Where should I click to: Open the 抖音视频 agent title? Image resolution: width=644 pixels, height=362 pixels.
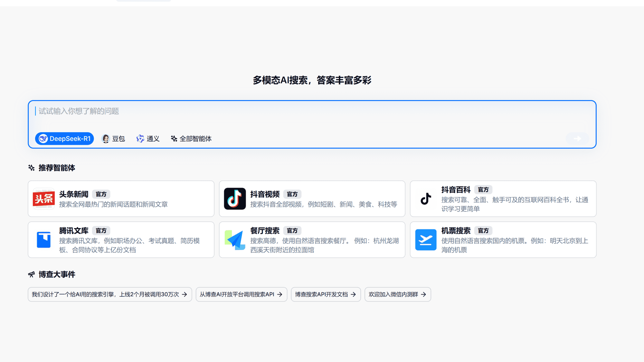click(265, 194)
